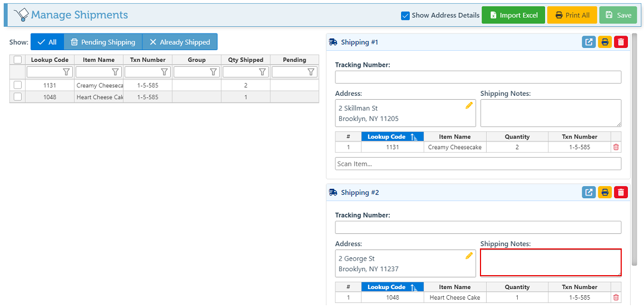Image resolution: width=644 pixels, height=308 pixels.
Task: Switch to Pending Shipping filter
Action: point(103,42)
